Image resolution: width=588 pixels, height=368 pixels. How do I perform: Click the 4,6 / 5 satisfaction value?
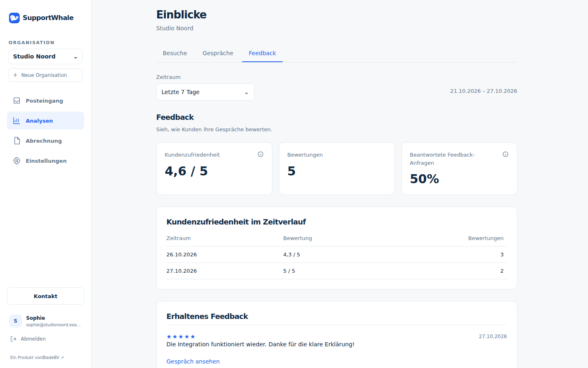(186, 171)
